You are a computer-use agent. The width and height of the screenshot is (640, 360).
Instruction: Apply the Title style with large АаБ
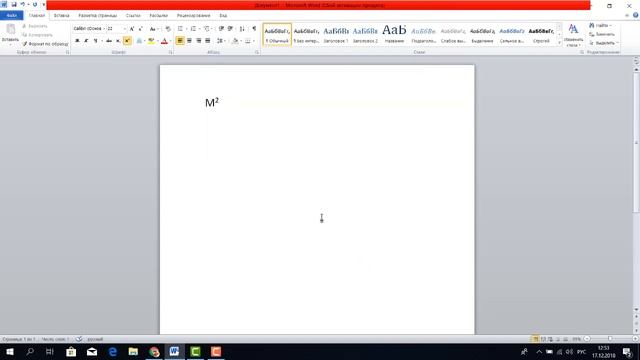pyautogui.click(x=394, y=35)
